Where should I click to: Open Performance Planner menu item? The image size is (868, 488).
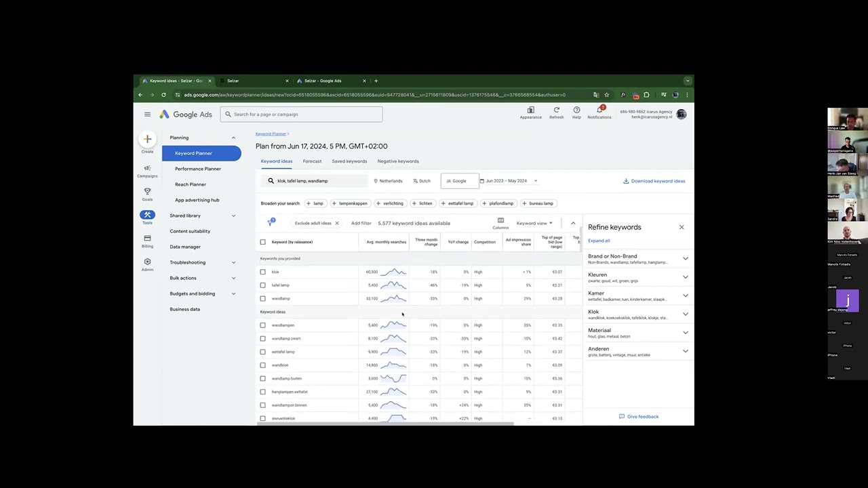click(198, 169)
